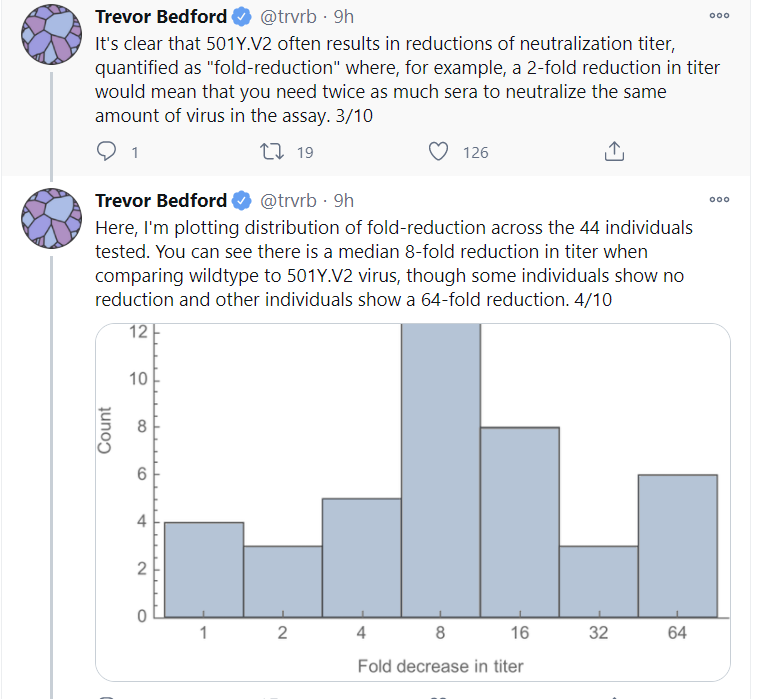767x699 pixels.
Task: Click the 9h timestamp on first tweet
Action: [343, 17]
